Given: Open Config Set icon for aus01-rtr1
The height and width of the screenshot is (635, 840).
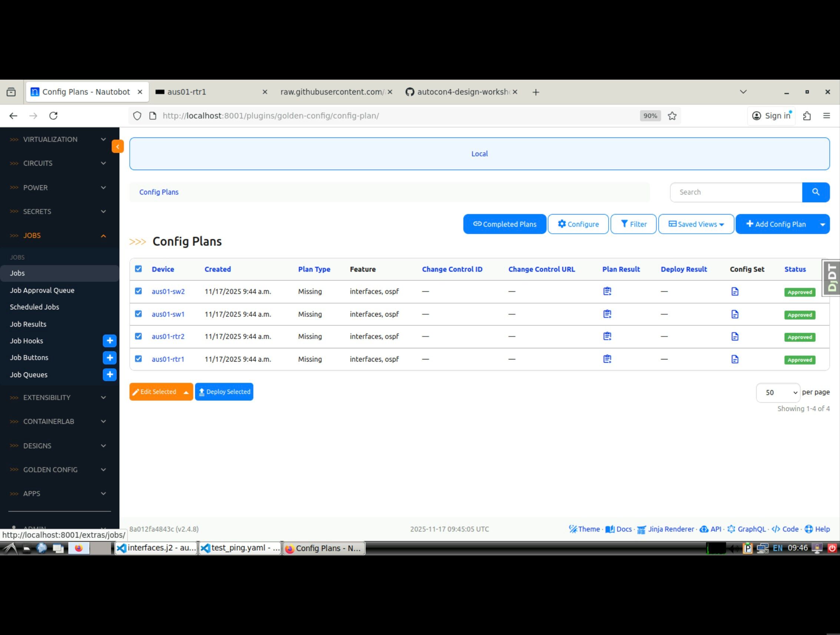Looking at the screenshot, I should 734,359.
